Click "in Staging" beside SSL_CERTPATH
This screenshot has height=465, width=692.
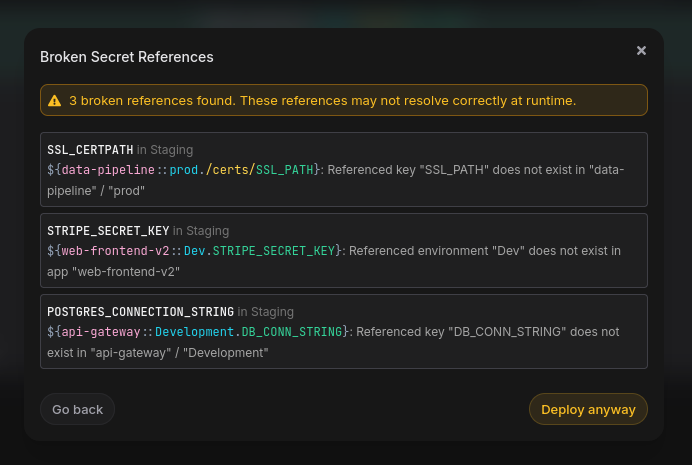point(165,150)
